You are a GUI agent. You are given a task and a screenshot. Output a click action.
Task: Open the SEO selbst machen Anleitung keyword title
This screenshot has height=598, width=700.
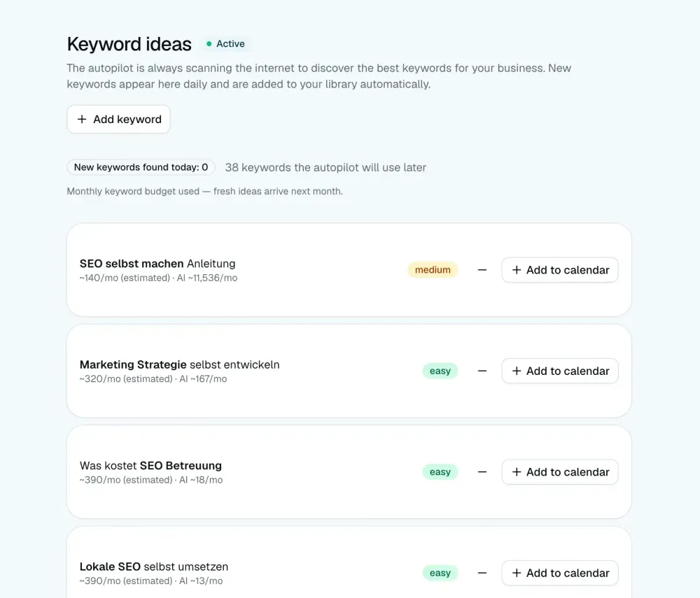[157, 264]
